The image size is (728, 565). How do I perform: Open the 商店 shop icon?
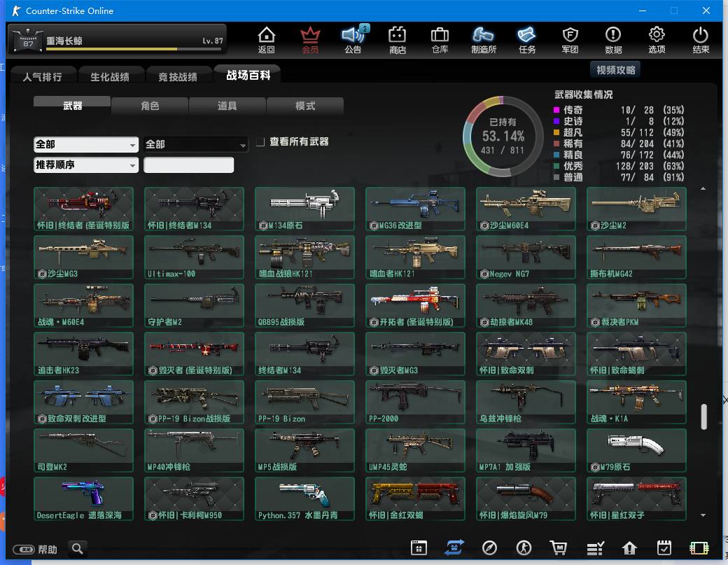click(x=398, y=40)
